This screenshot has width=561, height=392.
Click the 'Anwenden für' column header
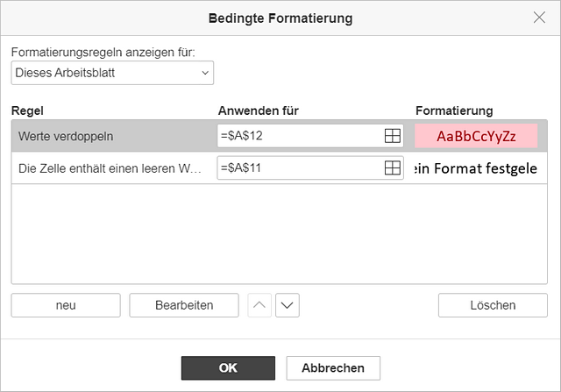[259, 110]
